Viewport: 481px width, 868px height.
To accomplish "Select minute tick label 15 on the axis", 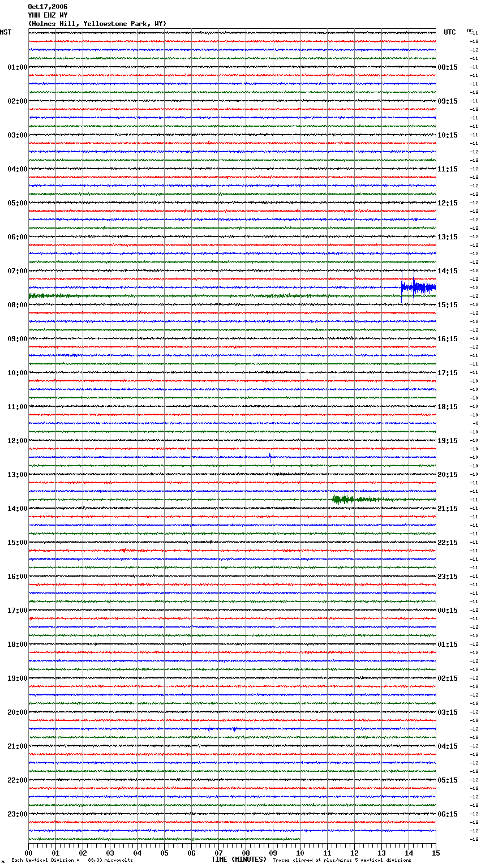I will coord(436,853).
